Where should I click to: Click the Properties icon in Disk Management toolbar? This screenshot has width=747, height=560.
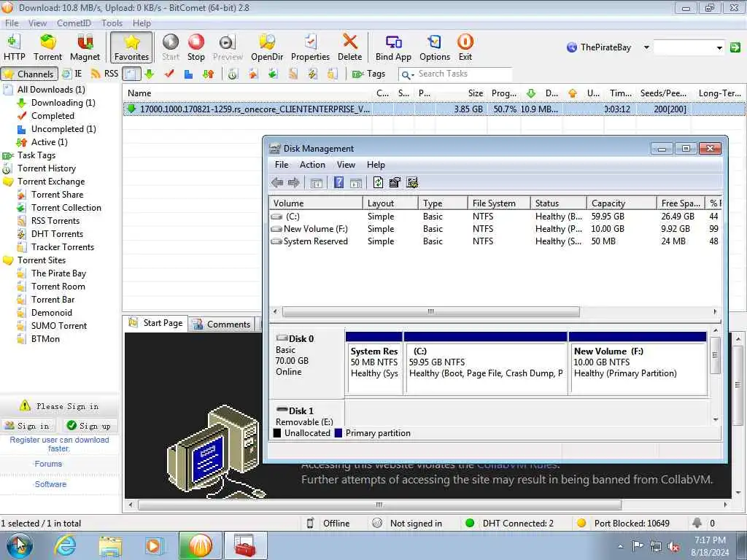pyautogui.click(x=395, y=182)
